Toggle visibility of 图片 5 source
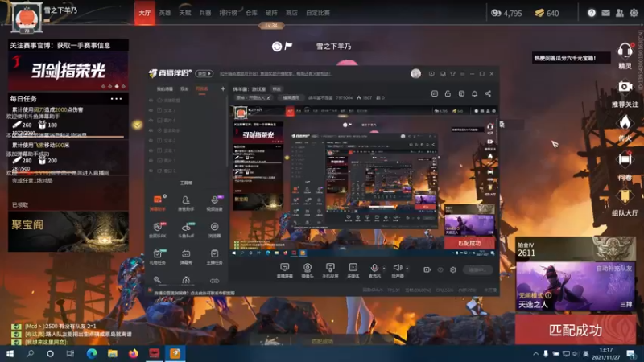 click(151, 120)
